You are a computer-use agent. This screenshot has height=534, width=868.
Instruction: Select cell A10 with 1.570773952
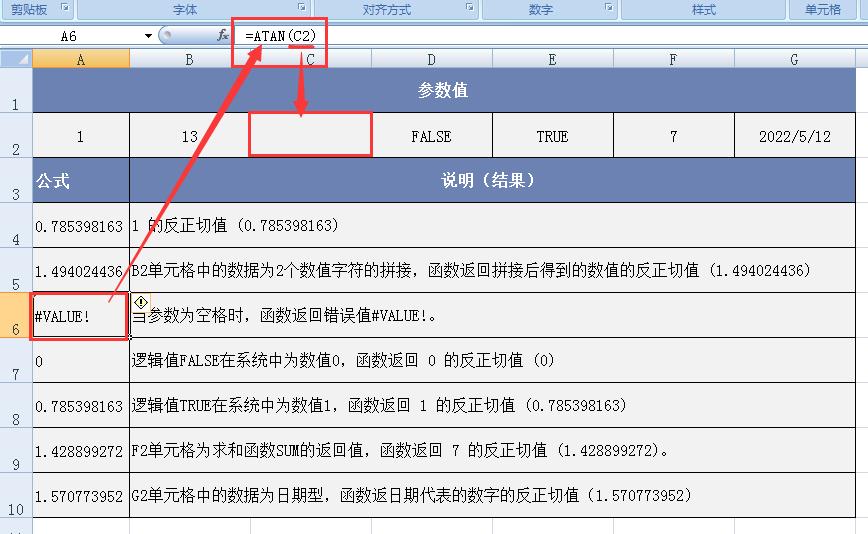[x=81, y=495]
